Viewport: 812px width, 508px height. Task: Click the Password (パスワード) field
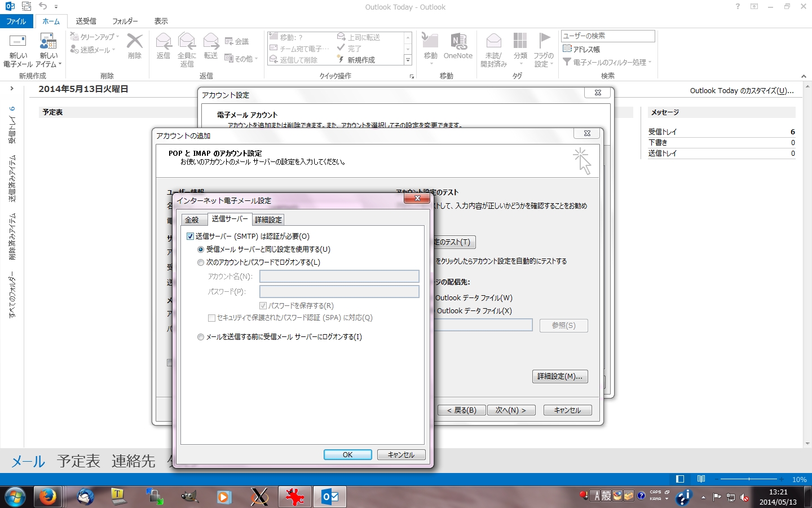(339, 291)
